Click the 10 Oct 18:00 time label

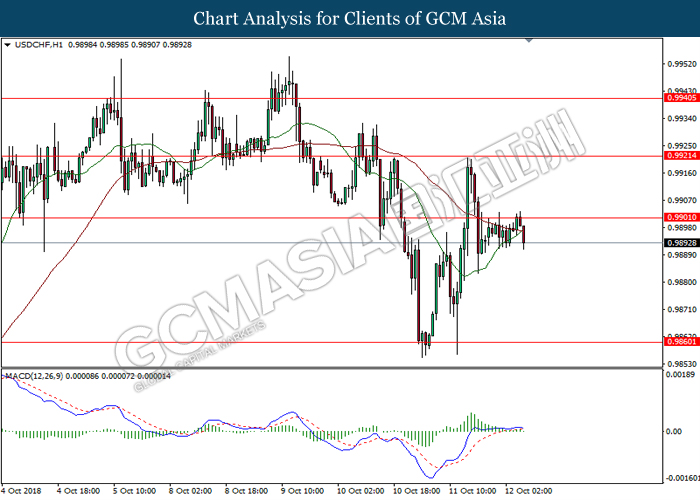coord(417,491)
